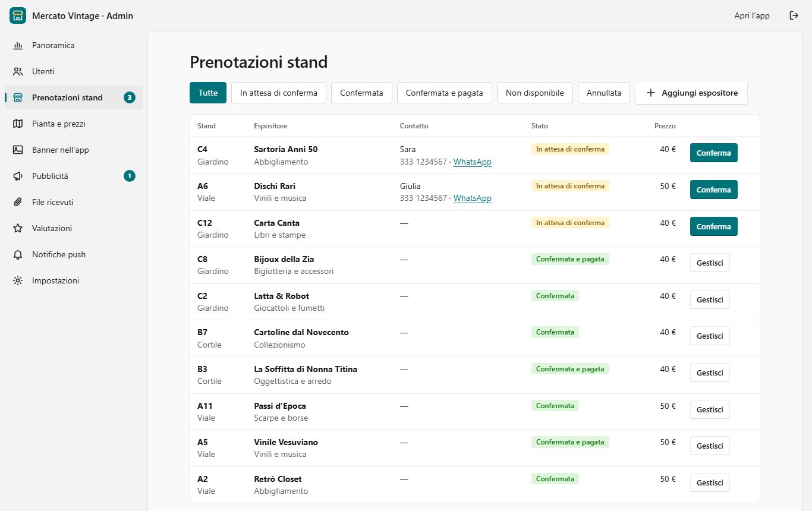
Task: Click the Stato column header
Action: [x=540, y=126]
